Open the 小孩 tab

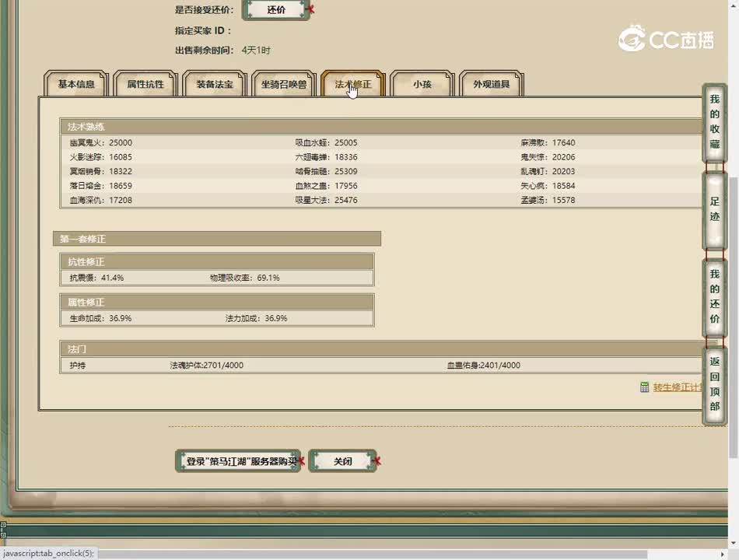pos(422,84)
